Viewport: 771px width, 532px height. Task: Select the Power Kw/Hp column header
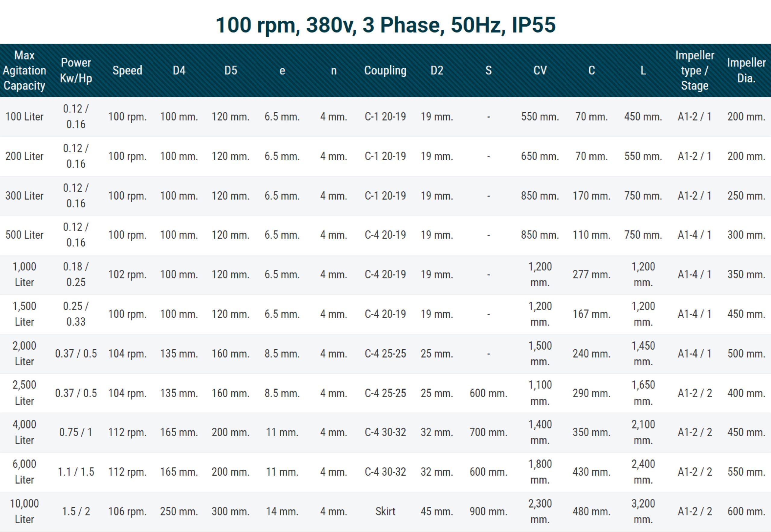[76, 70]
